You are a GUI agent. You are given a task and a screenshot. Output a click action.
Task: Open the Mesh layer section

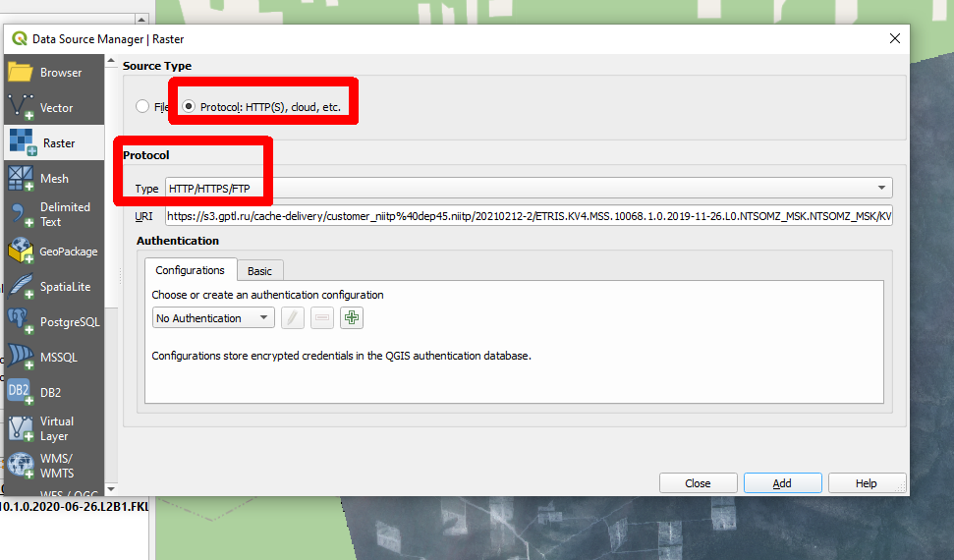pyautogui.click(x=54, y=179)
